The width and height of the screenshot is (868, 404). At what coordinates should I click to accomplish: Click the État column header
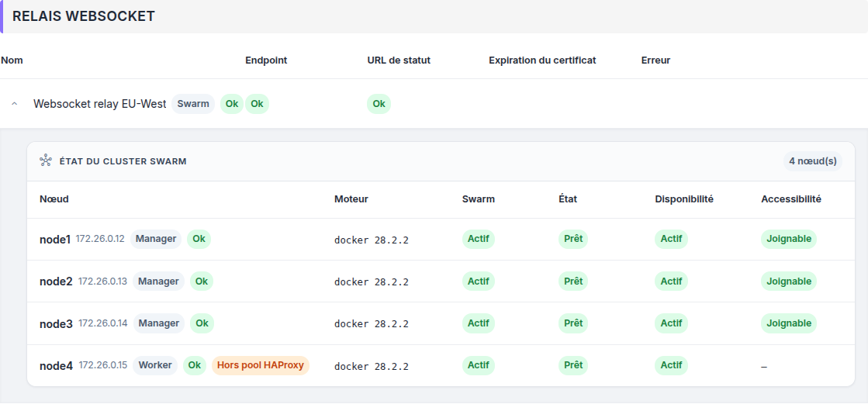(568, 199)
